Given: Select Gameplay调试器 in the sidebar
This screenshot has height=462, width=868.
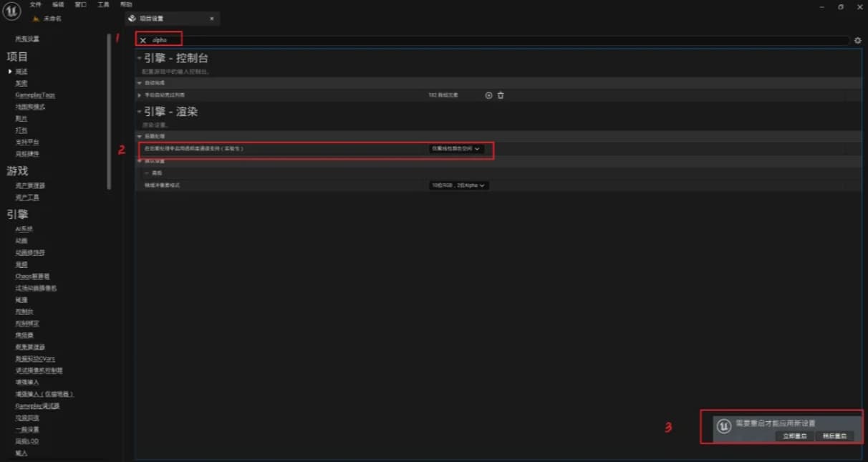Looking at the screenshot, I should coord(37,405).
